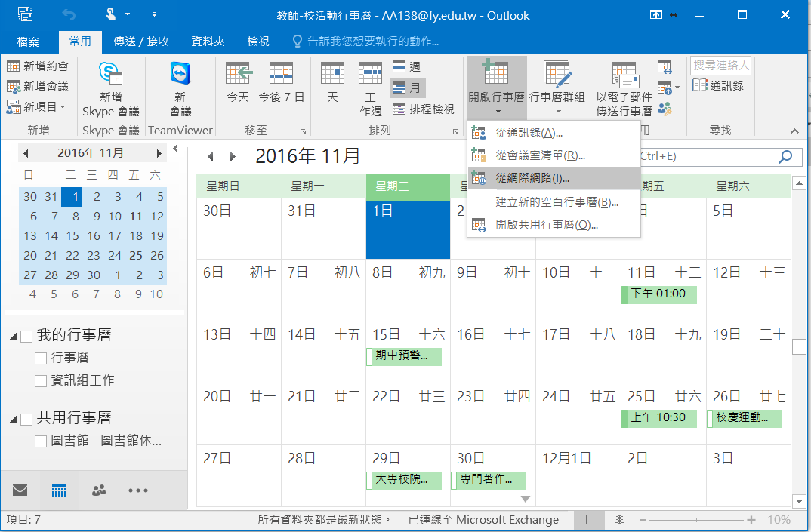Choose From Room List (從會議室清單) menu entry
The image size is (811, 532).
click(x=554, y=155)
